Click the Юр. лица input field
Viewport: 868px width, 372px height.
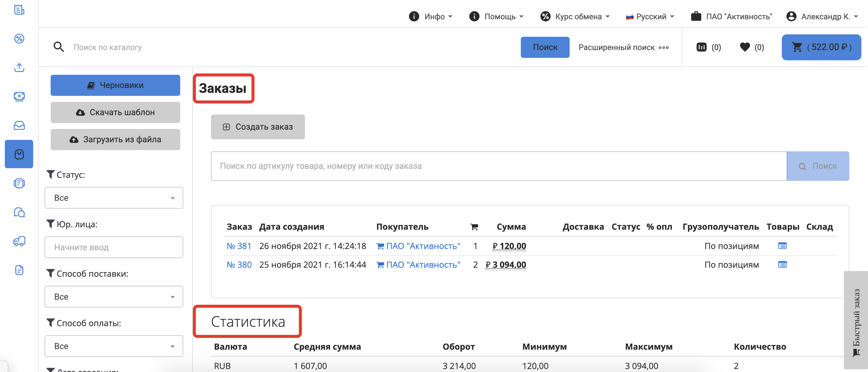point(114,247)
